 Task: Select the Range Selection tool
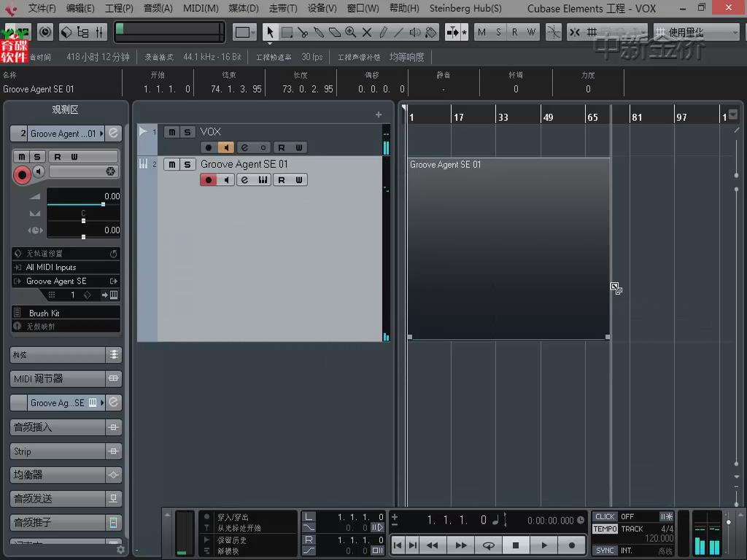287,32
